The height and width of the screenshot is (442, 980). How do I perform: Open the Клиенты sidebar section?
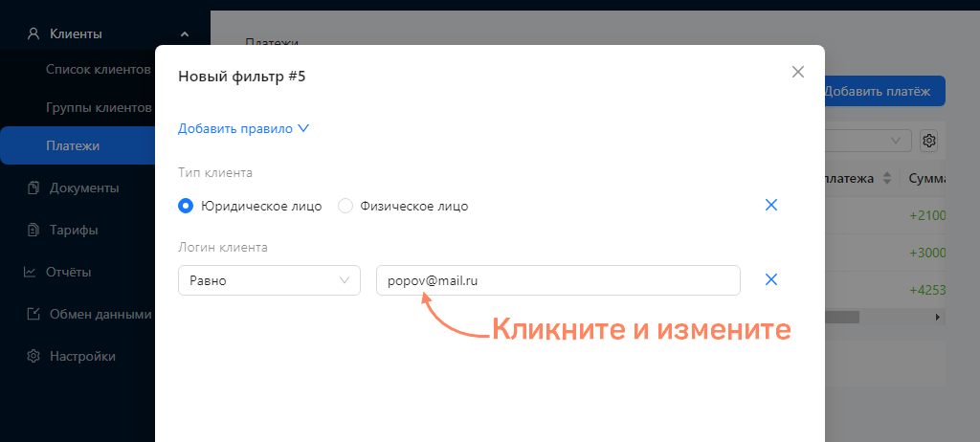click(76, 33)
